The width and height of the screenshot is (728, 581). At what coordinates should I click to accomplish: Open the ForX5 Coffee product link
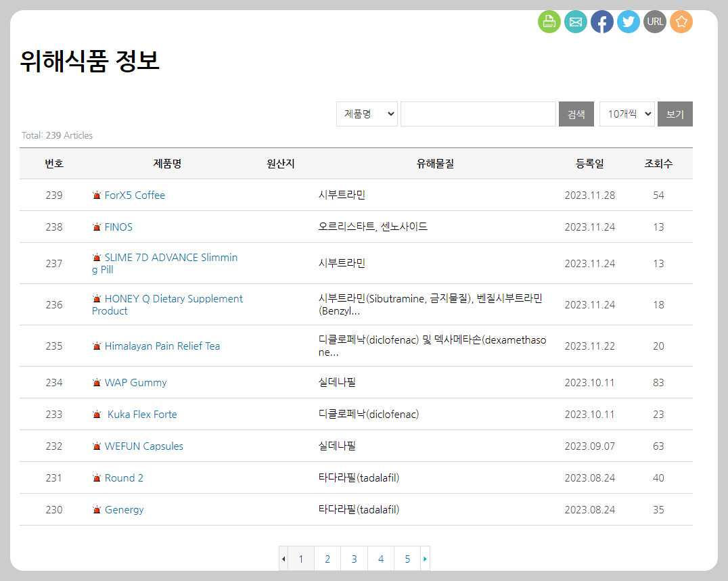tap(135, 195)
